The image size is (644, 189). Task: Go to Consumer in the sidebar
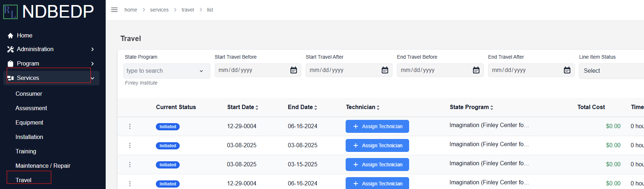point(29,94)
